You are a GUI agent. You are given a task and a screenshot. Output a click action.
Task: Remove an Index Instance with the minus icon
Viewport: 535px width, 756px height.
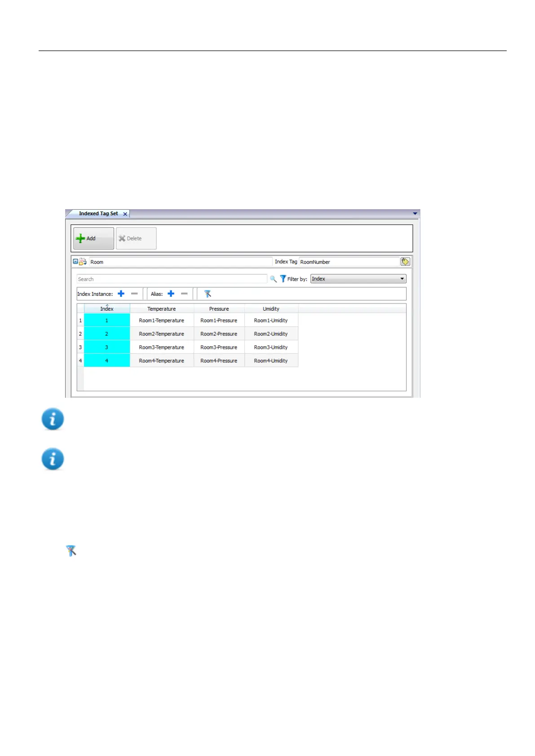tap(134, 294)
